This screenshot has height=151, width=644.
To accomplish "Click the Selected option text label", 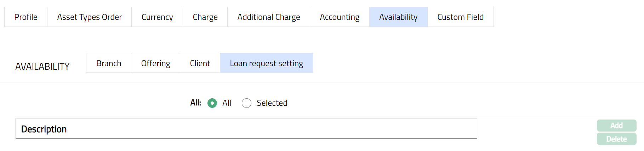I will pos(272,103).
